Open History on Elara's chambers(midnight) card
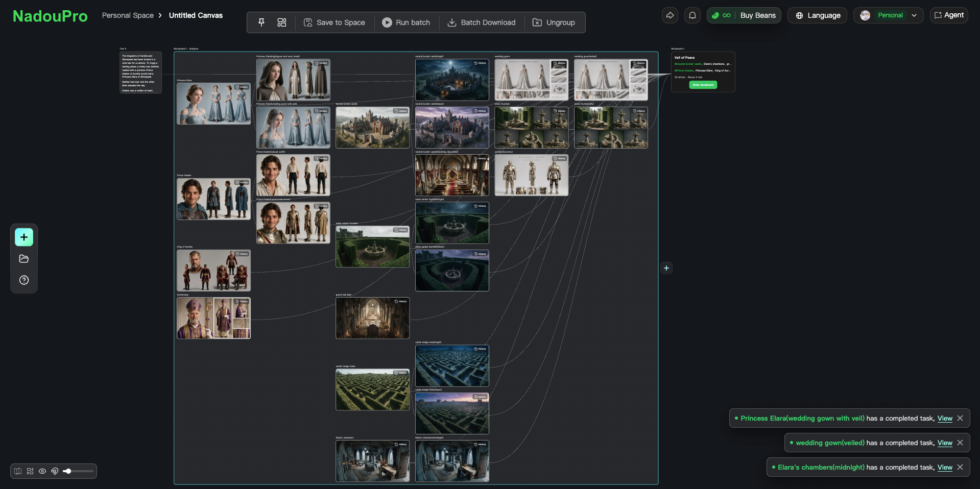Screen dimensions: 980x489 [481, 444]
